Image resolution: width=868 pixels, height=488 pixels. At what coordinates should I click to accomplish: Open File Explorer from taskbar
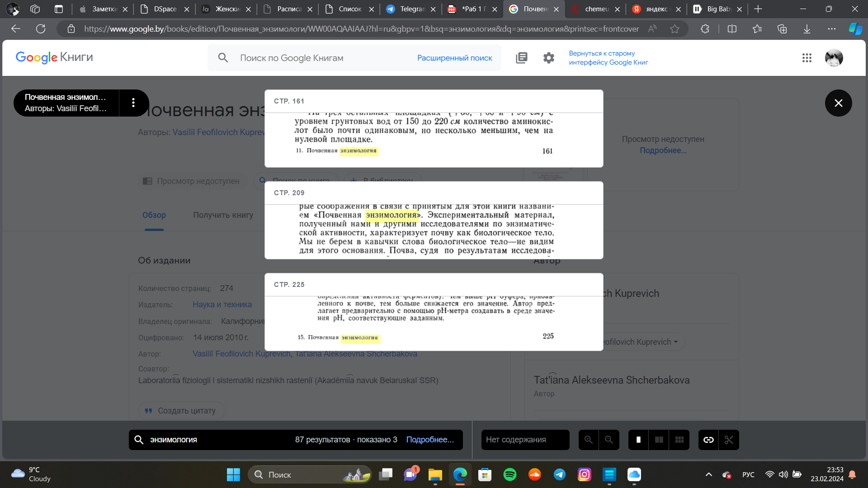[435, 474]
